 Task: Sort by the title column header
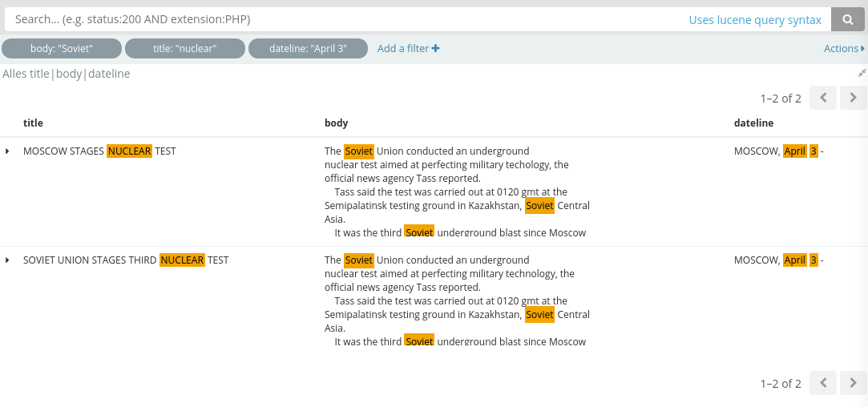[x=33, y=123]
